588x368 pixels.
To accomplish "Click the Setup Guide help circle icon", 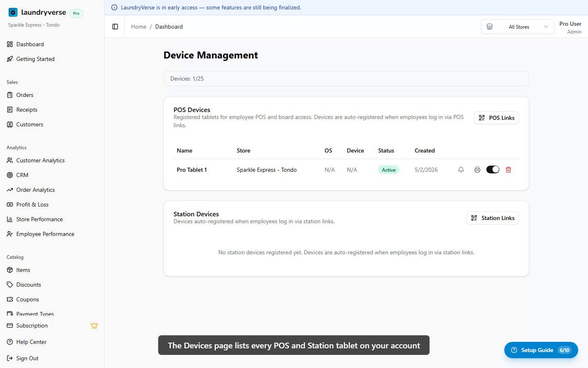I will click(x=514, y=350).
